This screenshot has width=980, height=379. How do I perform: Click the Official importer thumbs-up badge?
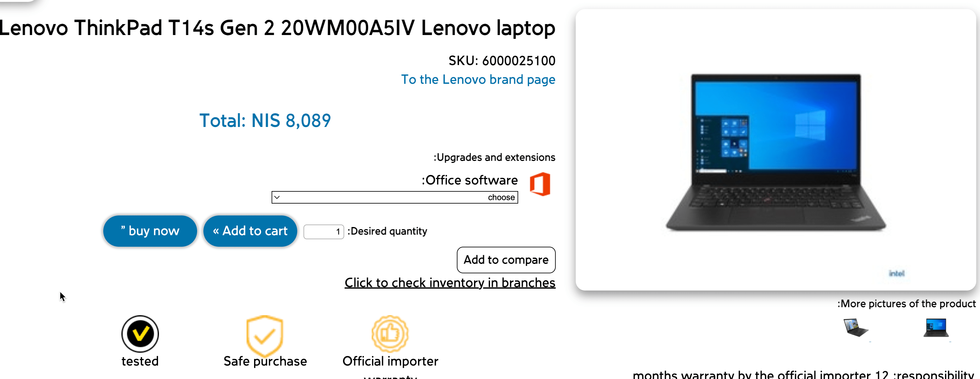(390, 334)
